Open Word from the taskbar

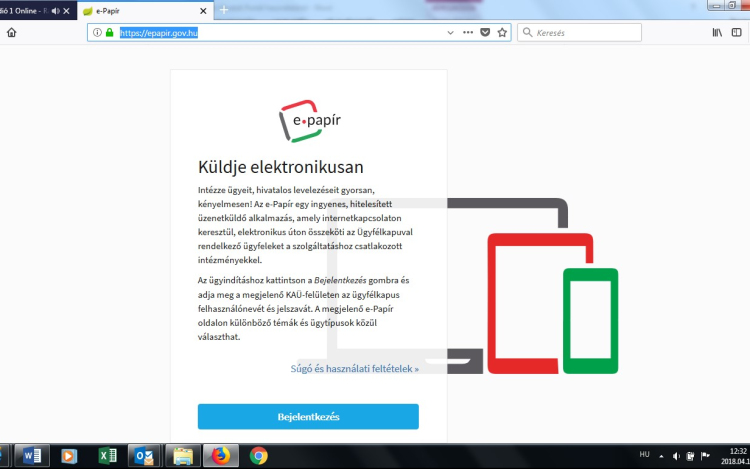click(x=31, y=456)
